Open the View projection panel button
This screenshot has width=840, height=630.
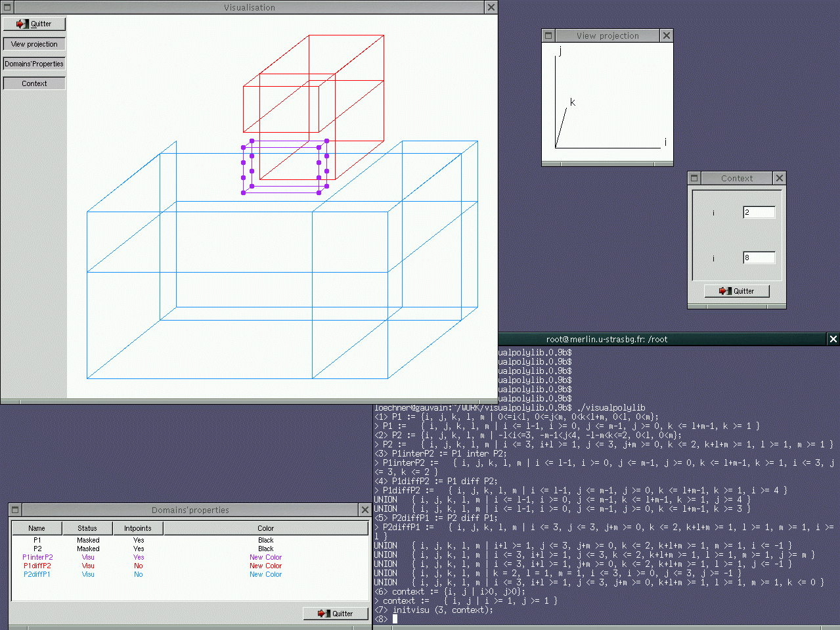34,44
